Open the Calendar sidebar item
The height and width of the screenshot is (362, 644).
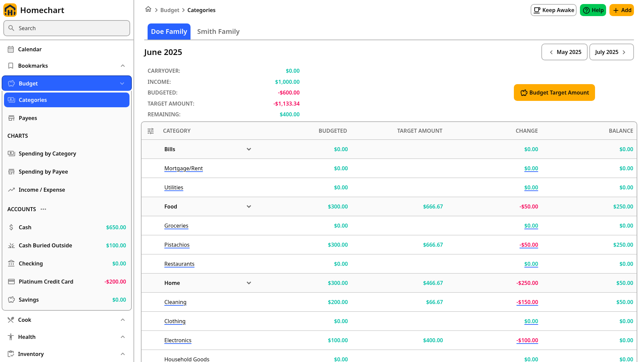click(67, 49)
